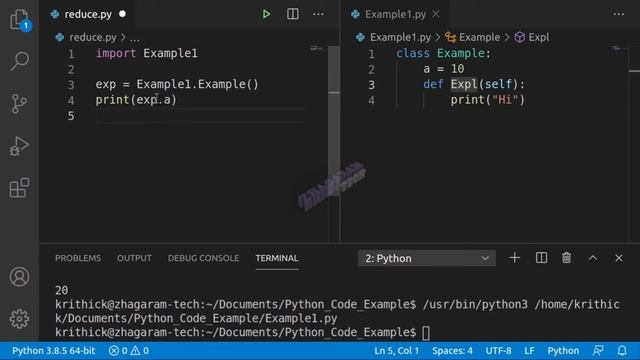Screen dimensions: 640x360
Task: Open More Actions for the left editor group
Action: click(x=318, y=14)
